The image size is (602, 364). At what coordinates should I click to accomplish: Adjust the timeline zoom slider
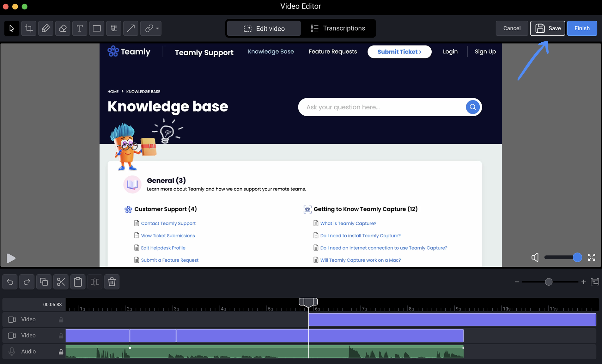click(550, 282)
